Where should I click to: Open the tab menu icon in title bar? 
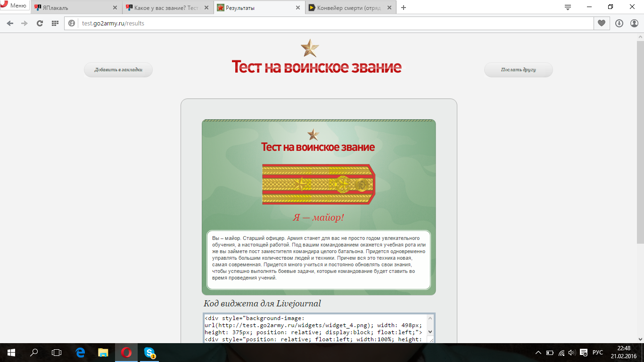[568, 7]
